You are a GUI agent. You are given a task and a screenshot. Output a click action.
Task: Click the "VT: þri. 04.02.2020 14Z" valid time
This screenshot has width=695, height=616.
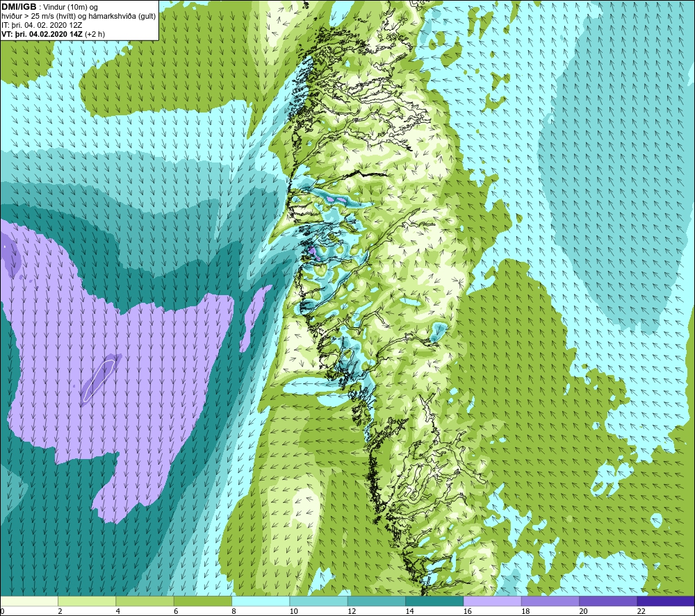(42, 34)
